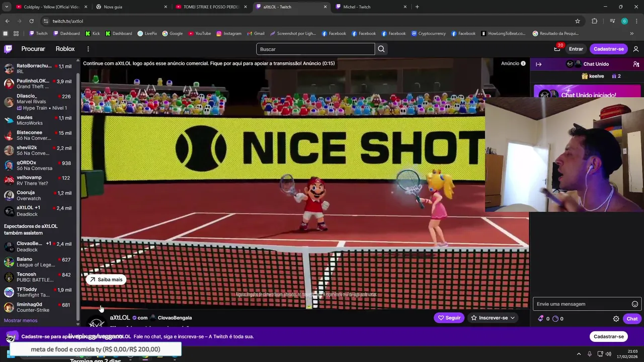This screenshot has height=362, width=644.
Task: Send message with the Chat button
Action: click(632, 319)
